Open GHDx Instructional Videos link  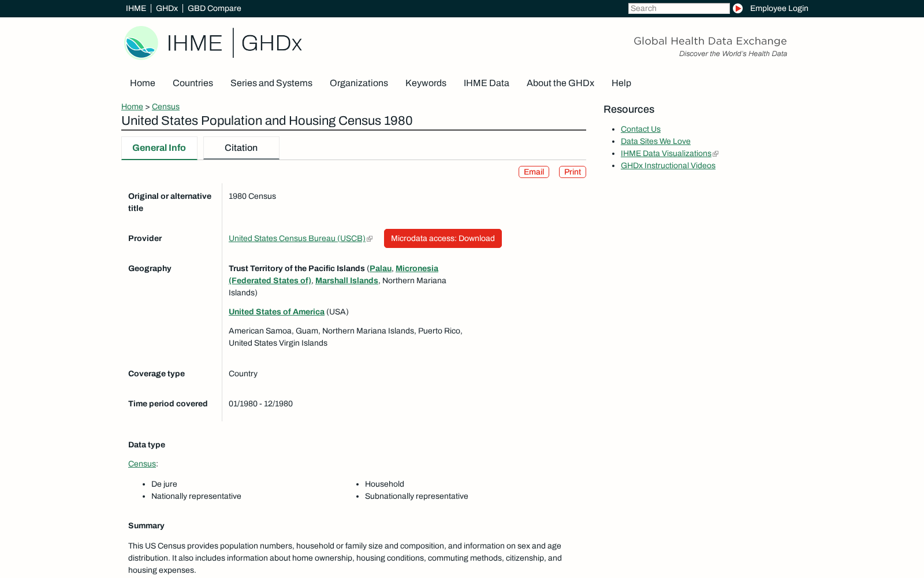(668, 165)
